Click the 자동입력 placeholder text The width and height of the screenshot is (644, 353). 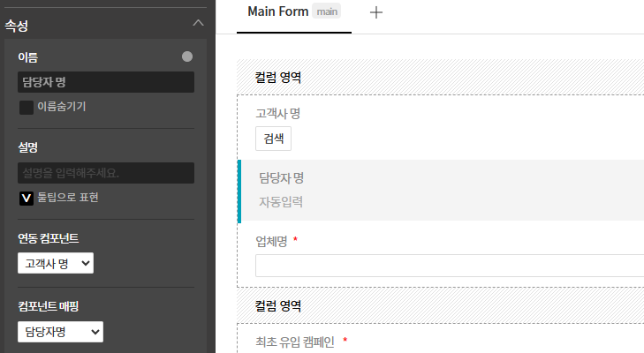click(281, 201)
